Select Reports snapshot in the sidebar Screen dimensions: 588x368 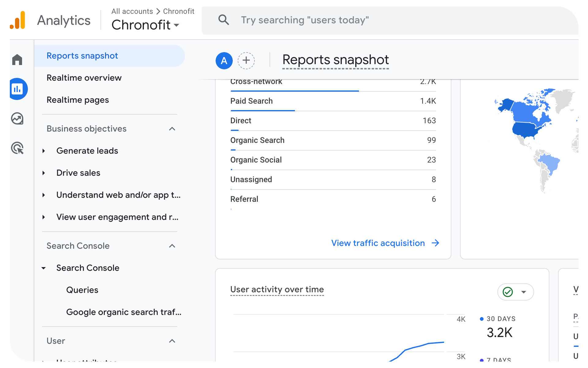110,56
